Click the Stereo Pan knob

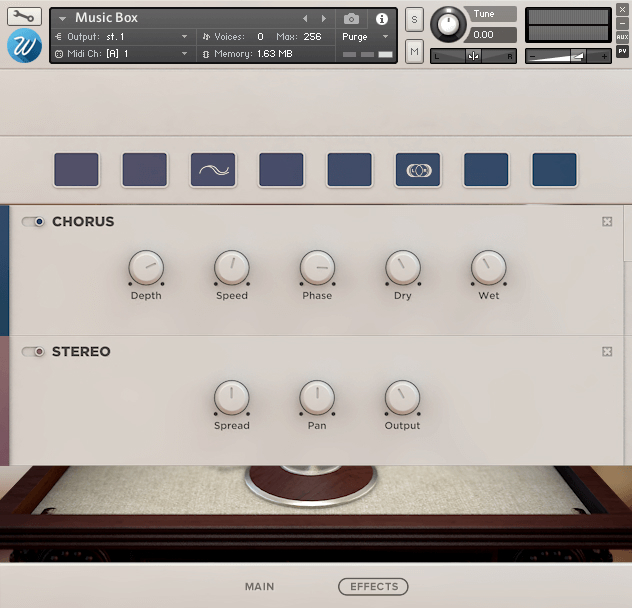[x=317, y=398]
